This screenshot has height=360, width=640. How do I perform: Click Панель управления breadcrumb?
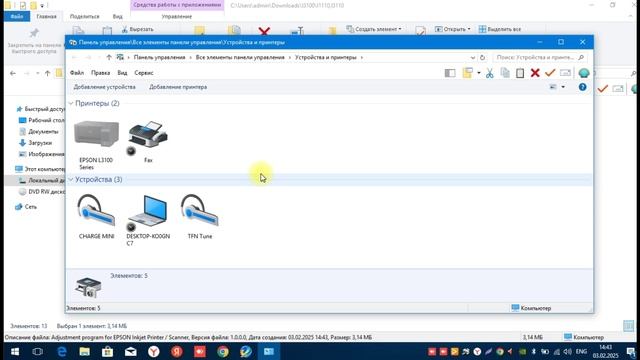point(160,58)
